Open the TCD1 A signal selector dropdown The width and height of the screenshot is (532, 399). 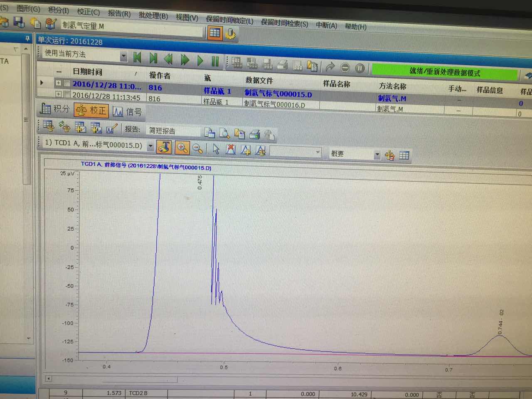pyautogui.click(x=150, y=146)
